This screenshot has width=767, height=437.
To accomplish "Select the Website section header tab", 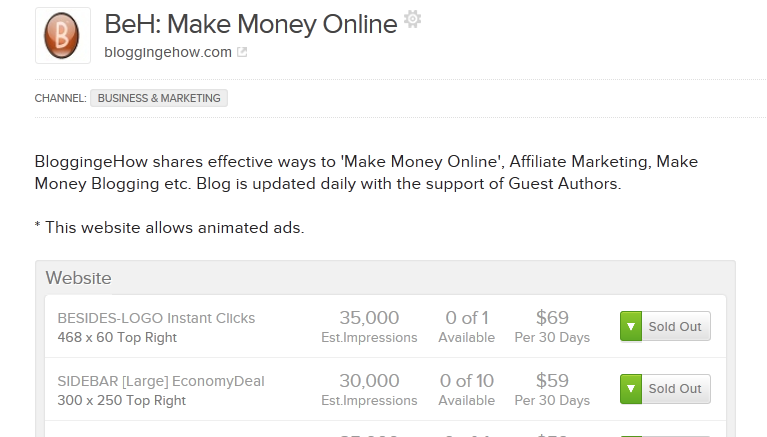I will (x=78, y=278).
